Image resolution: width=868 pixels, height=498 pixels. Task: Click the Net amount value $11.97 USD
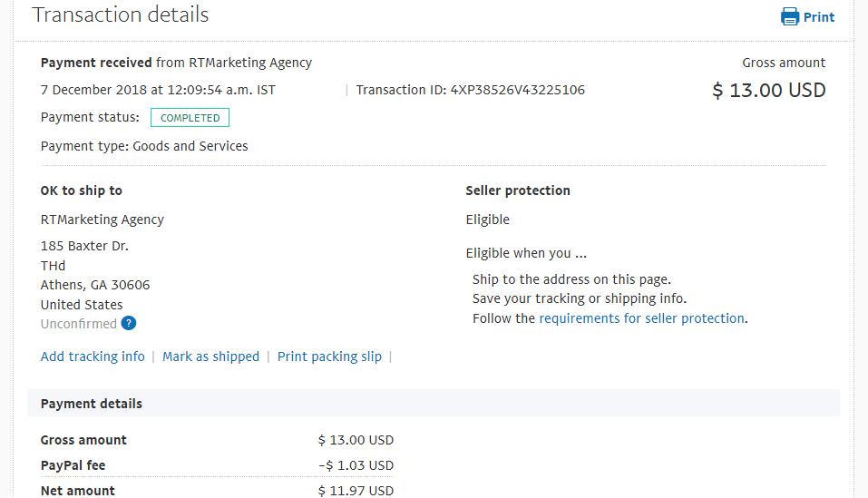(356, 491)
